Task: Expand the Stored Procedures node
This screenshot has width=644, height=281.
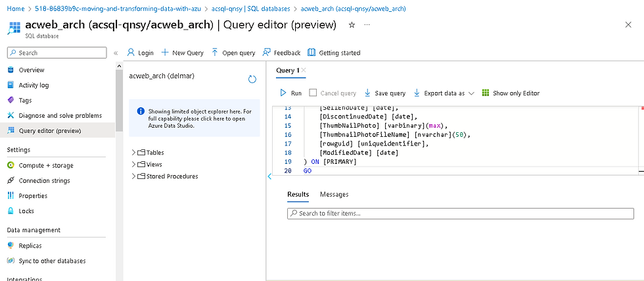Action: coord(133,176)
